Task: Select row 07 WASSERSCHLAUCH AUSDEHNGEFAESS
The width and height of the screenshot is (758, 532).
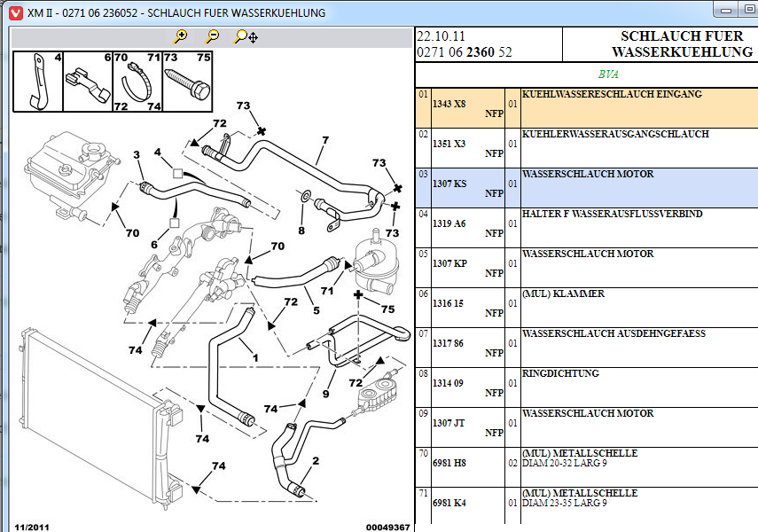Action: 587,348
